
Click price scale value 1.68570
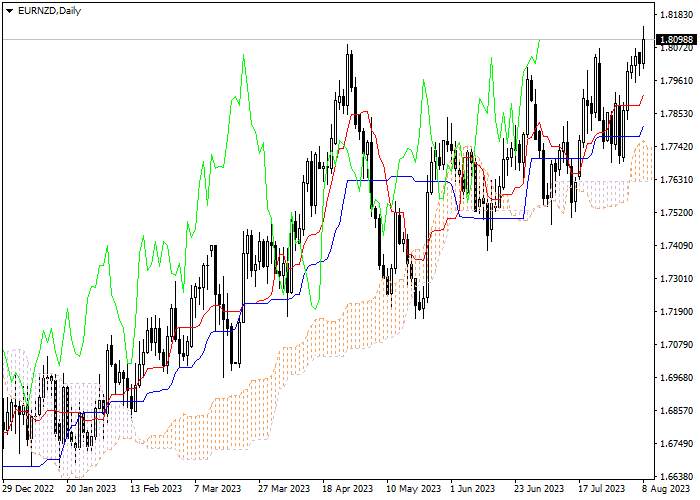[676, 410]
